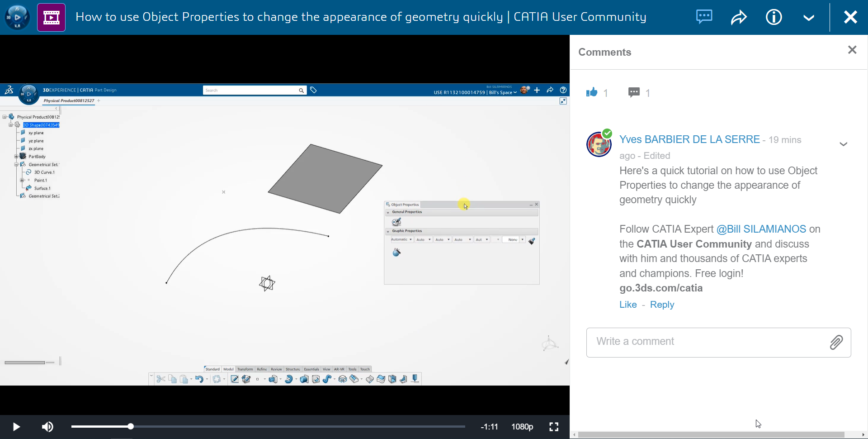
Task: Attach a file with the paperclip icon
Action: click(x=836, y=342)
